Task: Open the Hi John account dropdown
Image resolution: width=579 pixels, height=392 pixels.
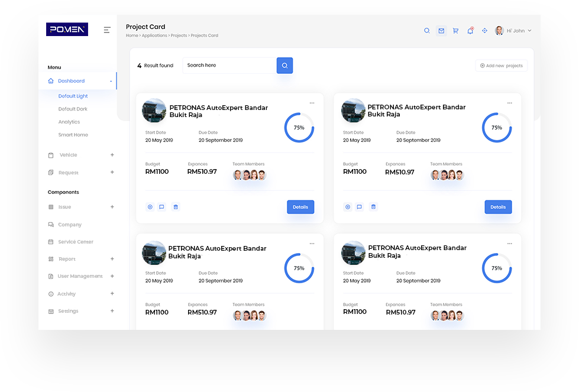Action: point(519,31)
